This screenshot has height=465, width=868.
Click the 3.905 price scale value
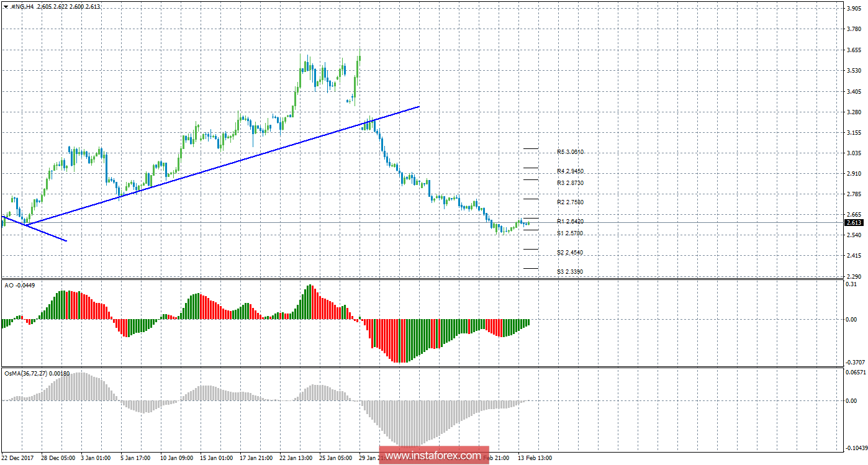tap(853, 8)
